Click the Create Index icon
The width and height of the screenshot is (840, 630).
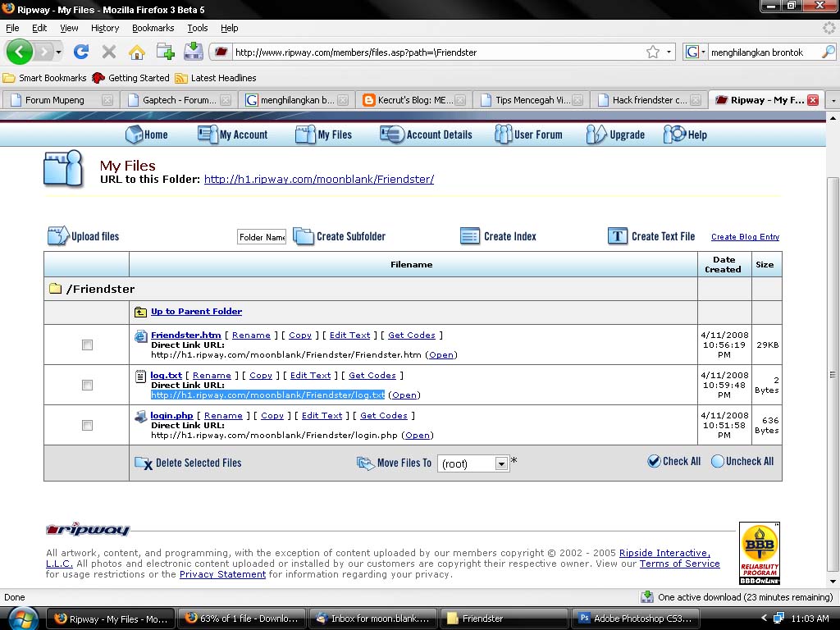click(x=470, y=235)
